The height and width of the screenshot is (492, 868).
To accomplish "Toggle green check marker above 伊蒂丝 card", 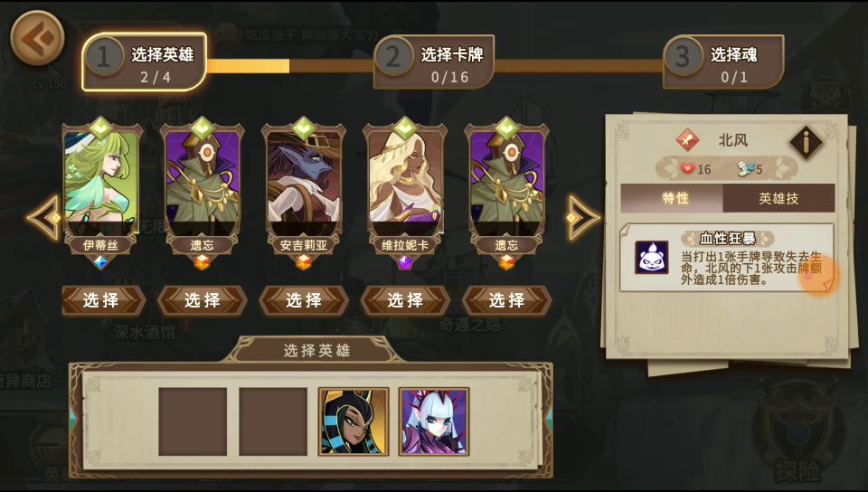I will click(x=100, y=128).
